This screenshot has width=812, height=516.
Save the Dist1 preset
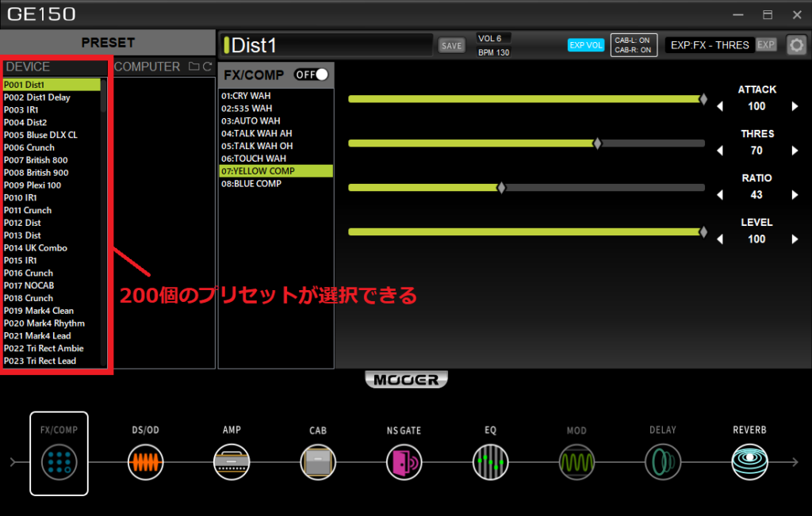pos(451,45)
